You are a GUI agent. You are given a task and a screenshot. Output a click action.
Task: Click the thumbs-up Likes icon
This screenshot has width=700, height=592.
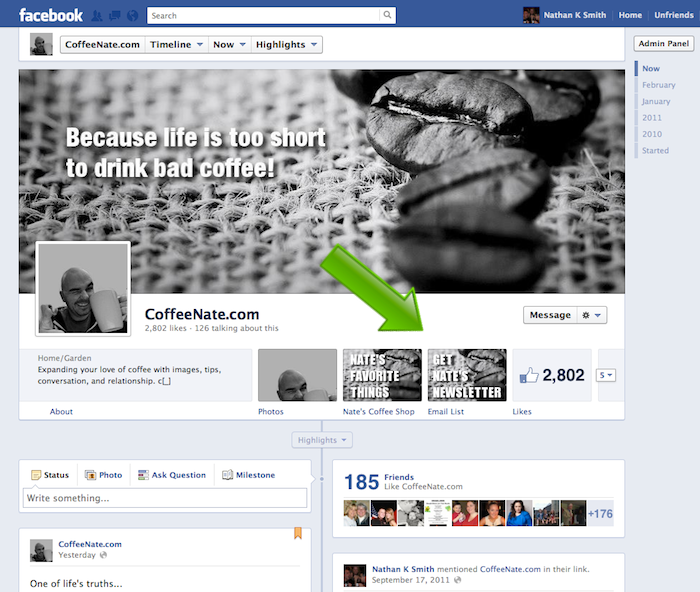(529, 375)
